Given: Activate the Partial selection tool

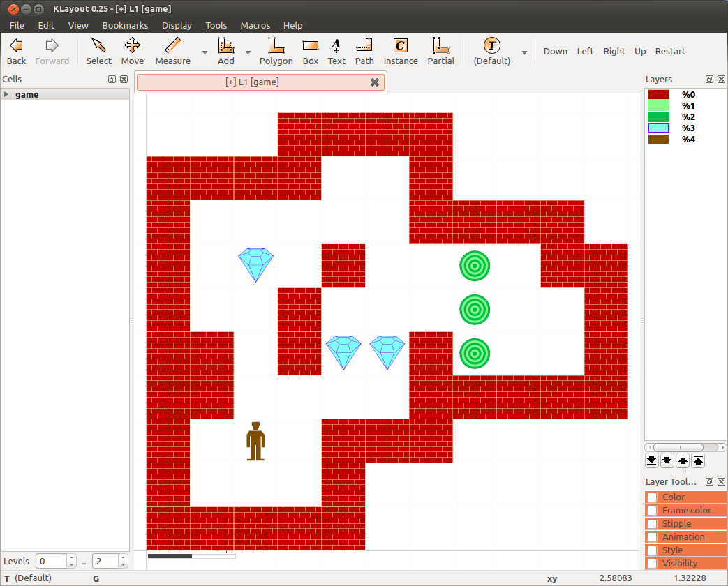Looking at the screenshot, I should (x=440, y=52).
